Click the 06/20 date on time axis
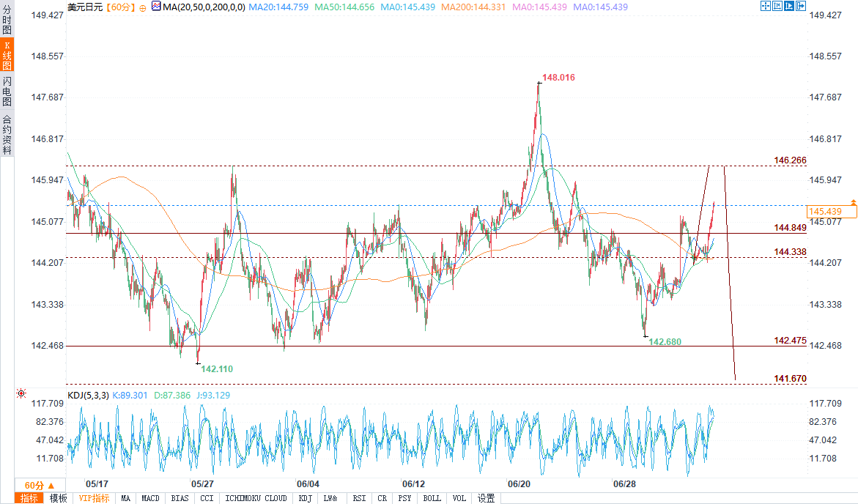Screen dimensions: 858x504 point(519,483)
